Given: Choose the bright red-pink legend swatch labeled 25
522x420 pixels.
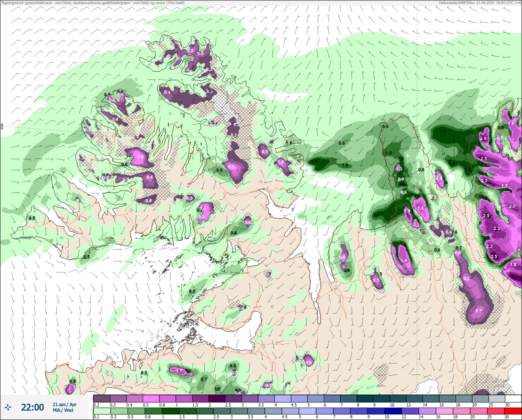Looking at the screenshot, I should 496,410.
